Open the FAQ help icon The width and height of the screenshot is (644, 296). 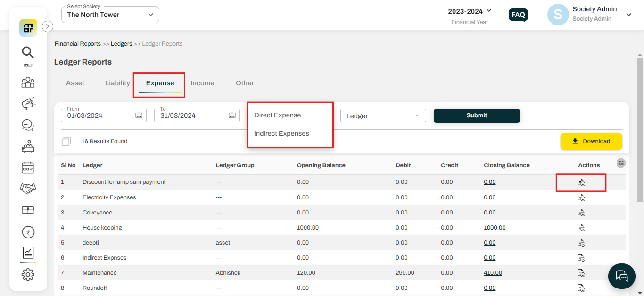click(x=518, y=15)
